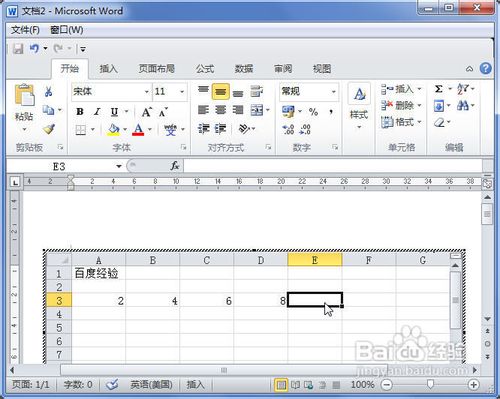Click the AutoSum sigma icon
500x399 pixels.
coord(439,89)
